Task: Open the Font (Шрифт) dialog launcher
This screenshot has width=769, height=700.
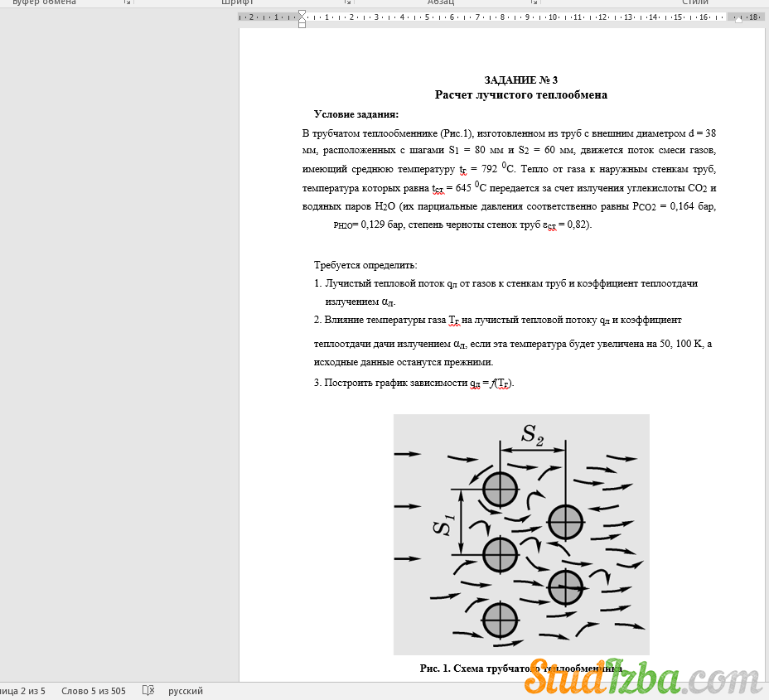Action: 347,2
